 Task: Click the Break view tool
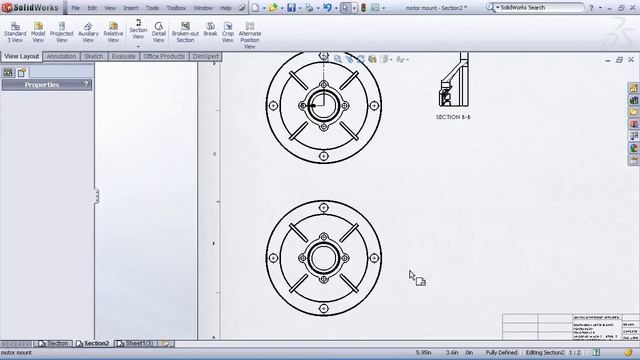[210, 29]
